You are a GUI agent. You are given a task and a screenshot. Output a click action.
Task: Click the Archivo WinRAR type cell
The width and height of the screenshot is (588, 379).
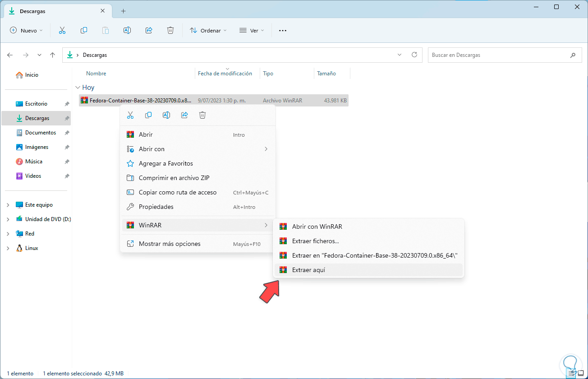282,101
